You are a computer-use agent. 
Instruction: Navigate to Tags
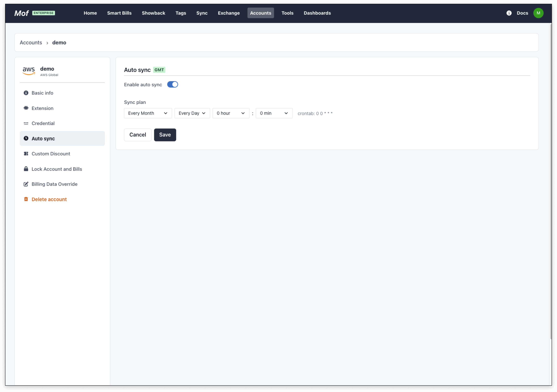181,13
